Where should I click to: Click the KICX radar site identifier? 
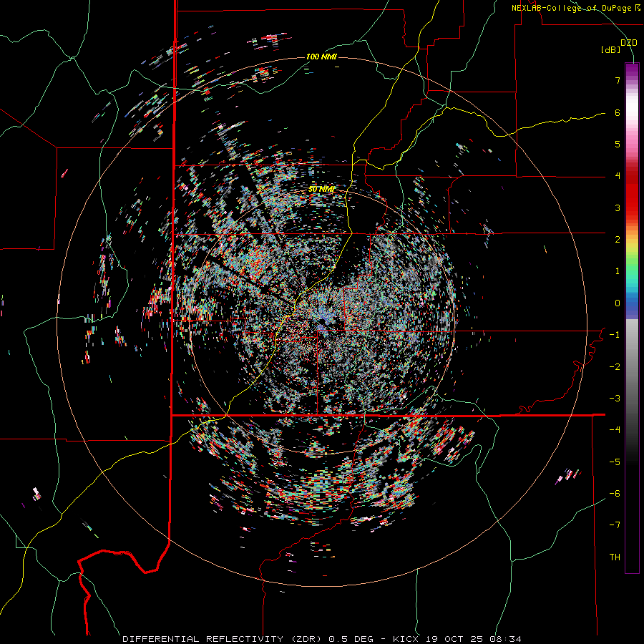point(406,639)
